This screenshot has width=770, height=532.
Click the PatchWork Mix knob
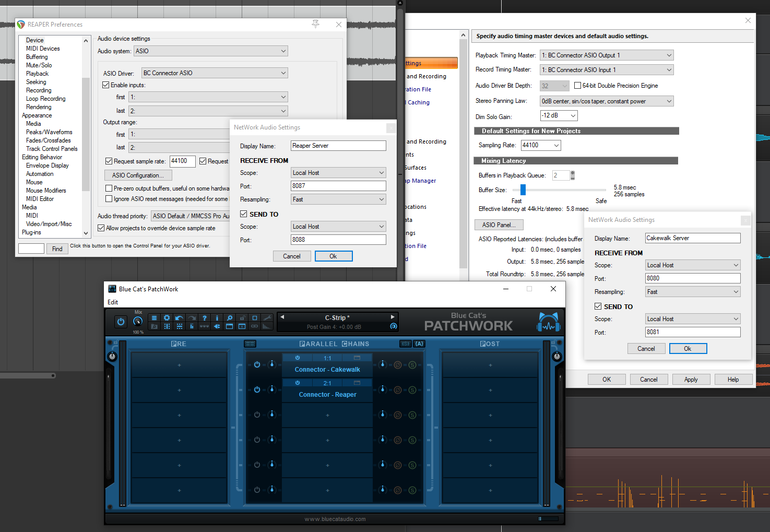click(138, 322)
